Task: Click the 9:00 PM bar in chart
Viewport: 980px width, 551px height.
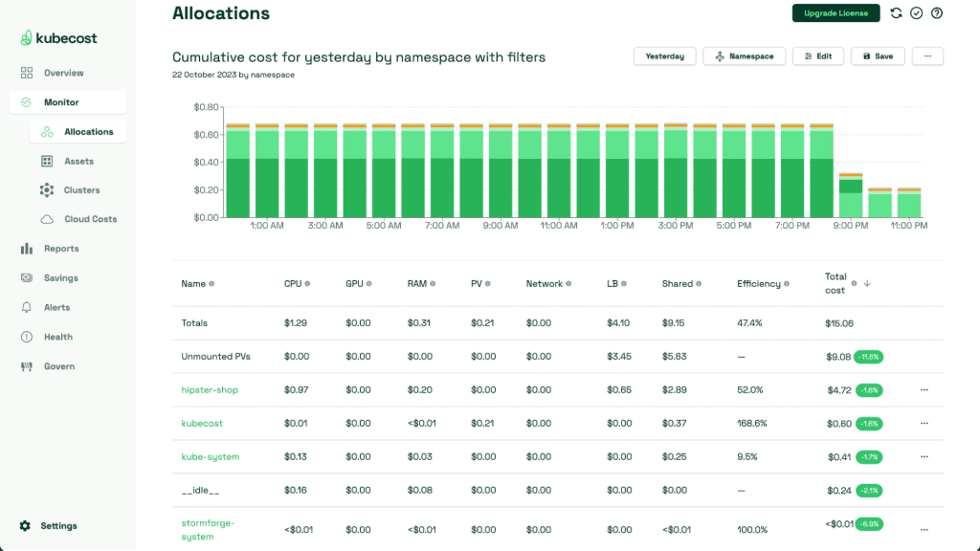Action: point(851,195)
